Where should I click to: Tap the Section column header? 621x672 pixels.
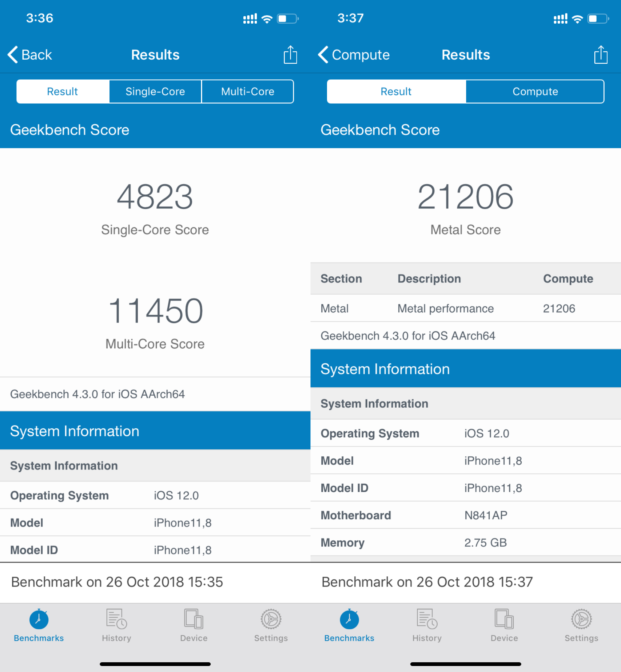[x=341, y=279]
